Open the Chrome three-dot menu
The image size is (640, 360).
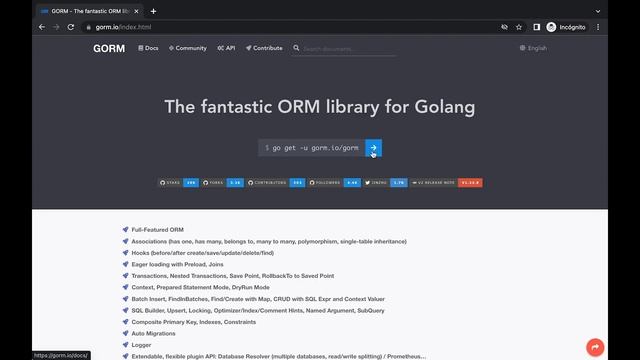click(598, 27)
